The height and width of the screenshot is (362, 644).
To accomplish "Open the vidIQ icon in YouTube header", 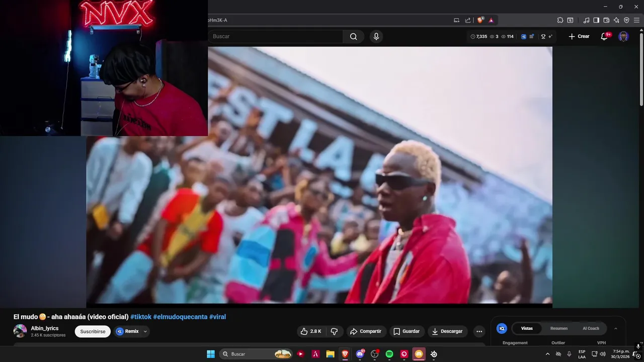I will coord(524,36).
